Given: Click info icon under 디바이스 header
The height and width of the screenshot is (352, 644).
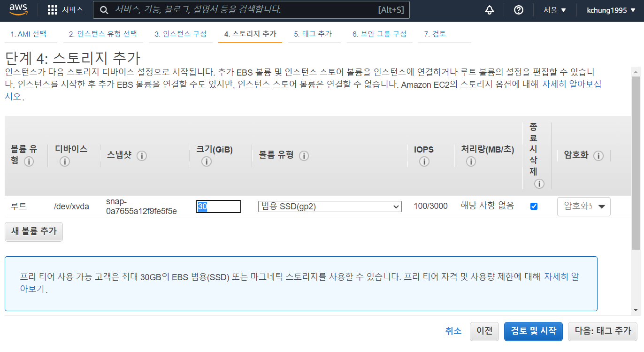Looking at the screenshot, I should (x=65, y=161).
